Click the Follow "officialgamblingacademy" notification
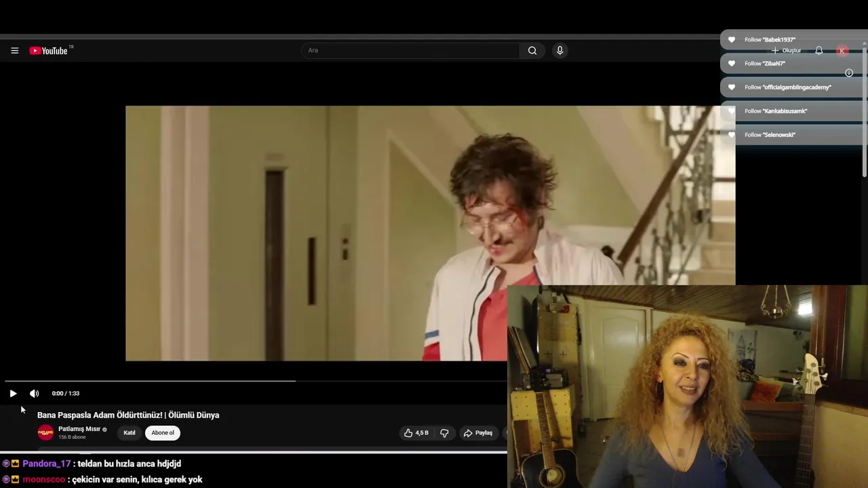 [x=794, y=87]
